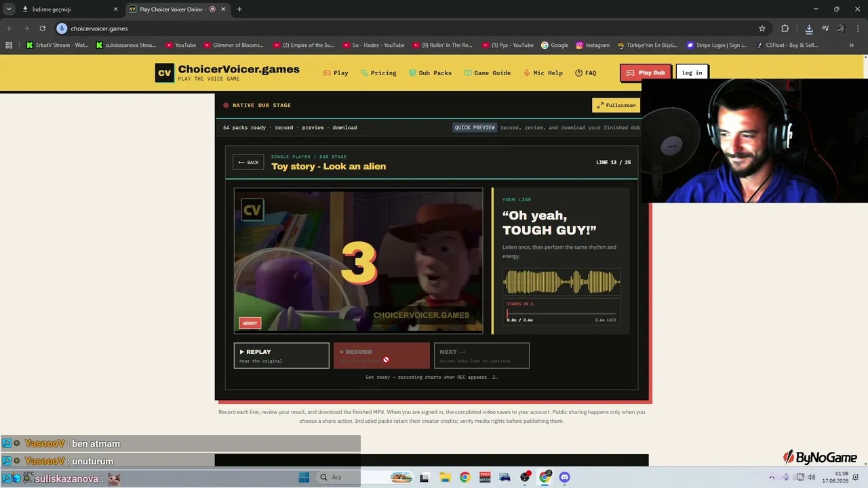Click the yellow audio waveform display
868x488 pixels.
point(561,282)
